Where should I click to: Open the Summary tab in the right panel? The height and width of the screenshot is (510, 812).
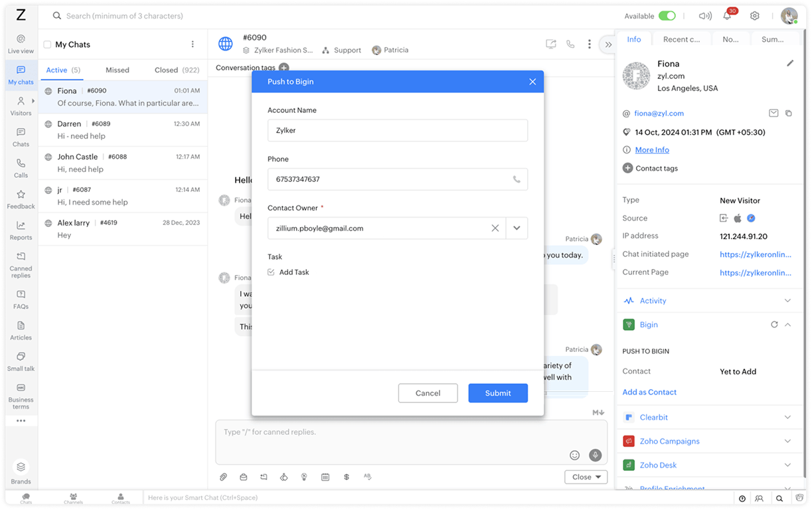point(772,39)
